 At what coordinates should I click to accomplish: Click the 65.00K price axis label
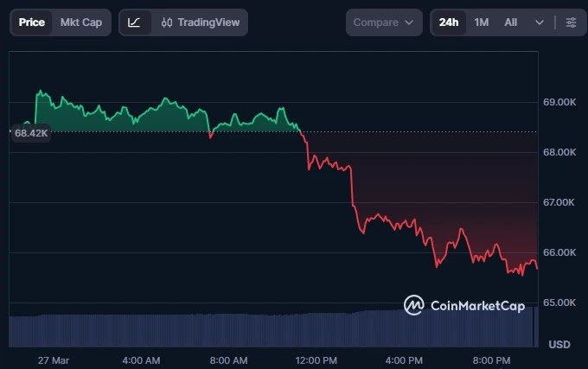click(x=559, y=302)
